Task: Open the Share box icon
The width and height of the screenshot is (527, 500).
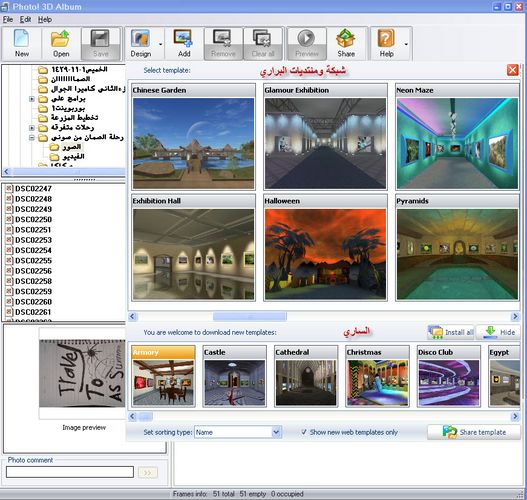Action: (346, 44)
